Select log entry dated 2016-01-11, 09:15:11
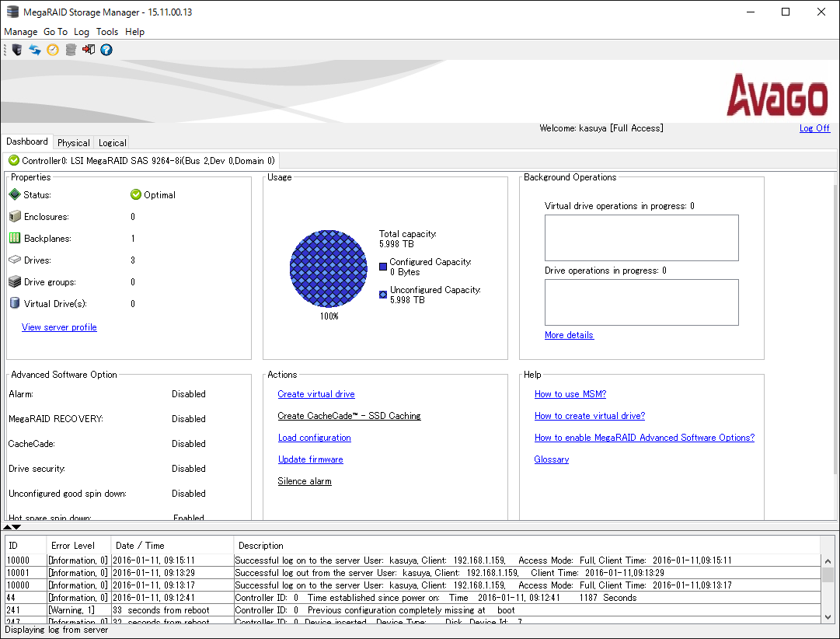Screen dimensions: 840x639 (413, 560)
